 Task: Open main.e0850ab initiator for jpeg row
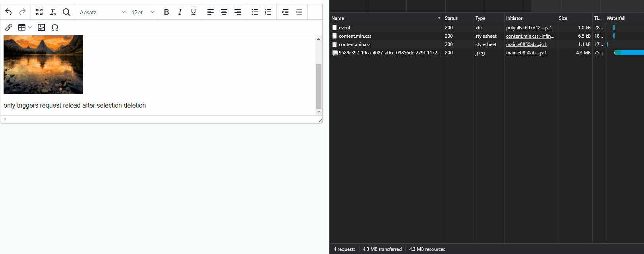(526, 53)
